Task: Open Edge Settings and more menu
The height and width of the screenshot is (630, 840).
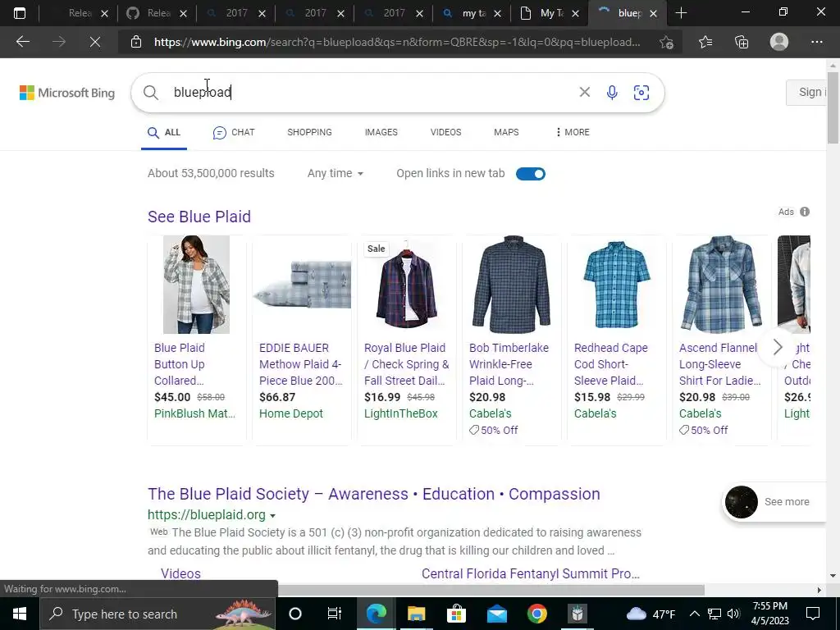Action: pyautogui.click(x=816, y=42)
